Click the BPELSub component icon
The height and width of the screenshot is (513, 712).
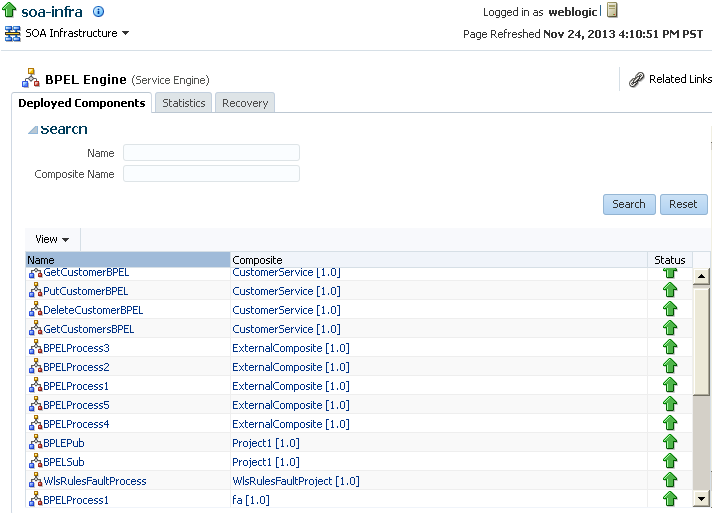pos(35,462)
